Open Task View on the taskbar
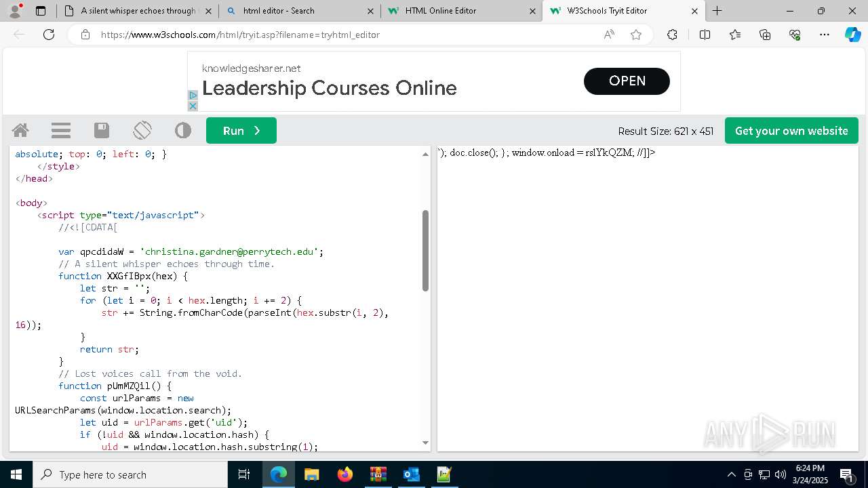Viewport: 868px width, 488px height. (244, 474)
